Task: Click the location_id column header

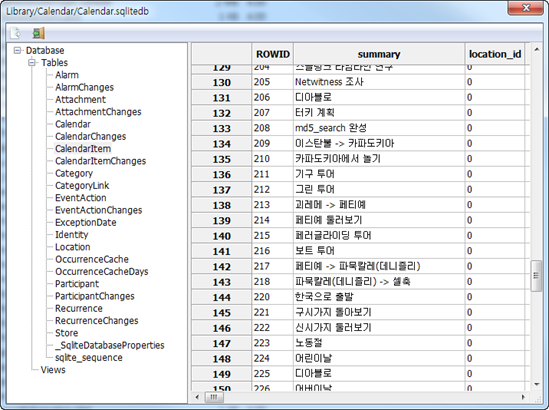Action: 495,54
